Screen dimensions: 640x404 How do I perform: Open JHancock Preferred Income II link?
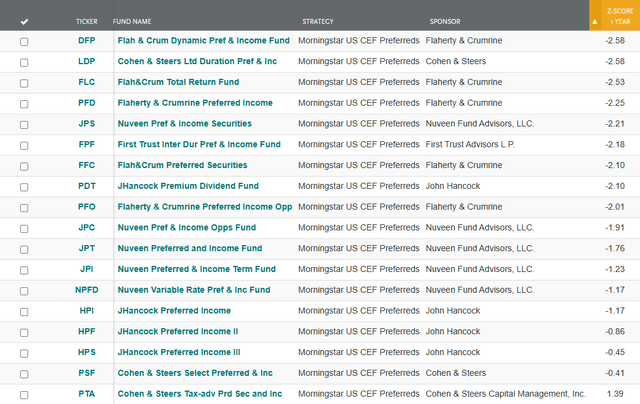point(178,331)
